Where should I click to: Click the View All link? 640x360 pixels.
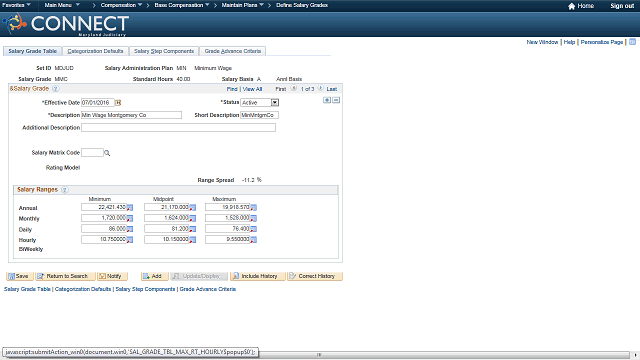click(x=252, y=89)
